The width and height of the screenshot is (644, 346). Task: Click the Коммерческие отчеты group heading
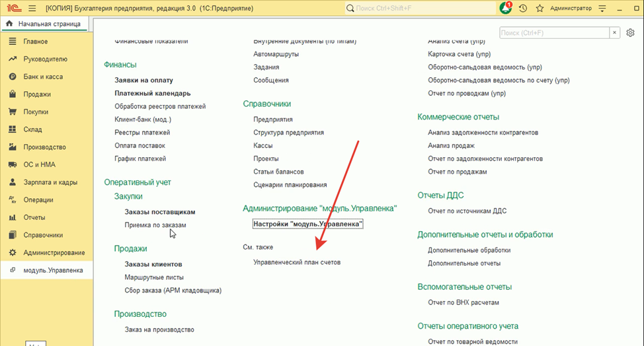458,117
